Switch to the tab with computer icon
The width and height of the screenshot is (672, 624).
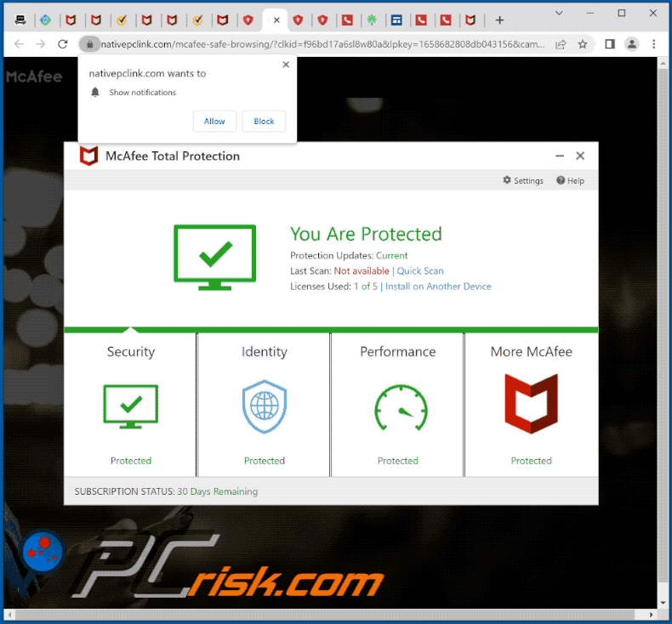tap(20, 20)
